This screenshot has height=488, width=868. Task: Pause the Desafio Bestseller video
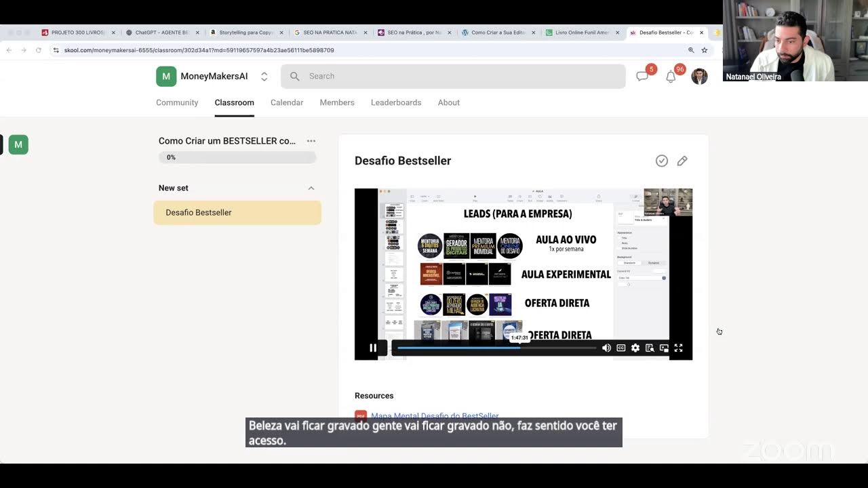(x=373, y=348)
